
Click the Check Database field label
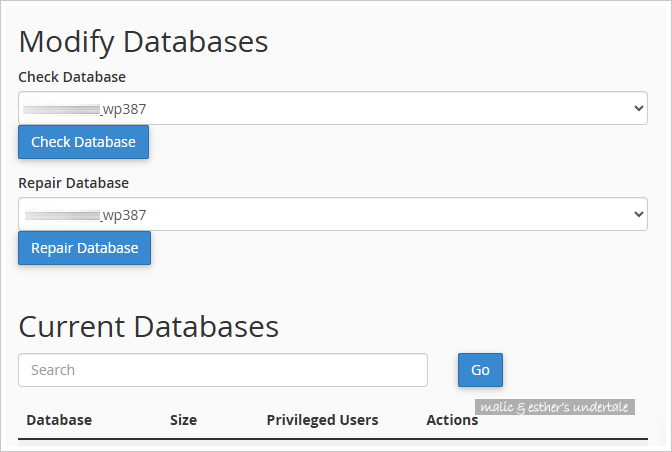[72, 77]
